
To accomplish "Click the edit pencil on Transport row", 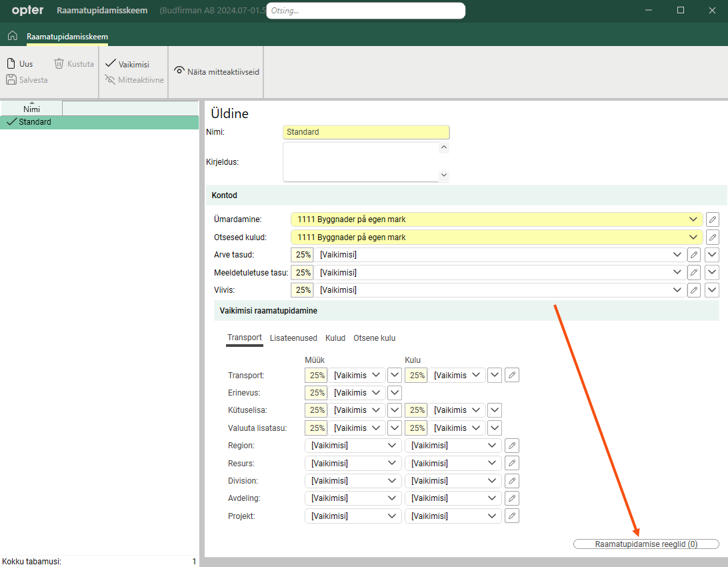I will [x=511, y=375].
